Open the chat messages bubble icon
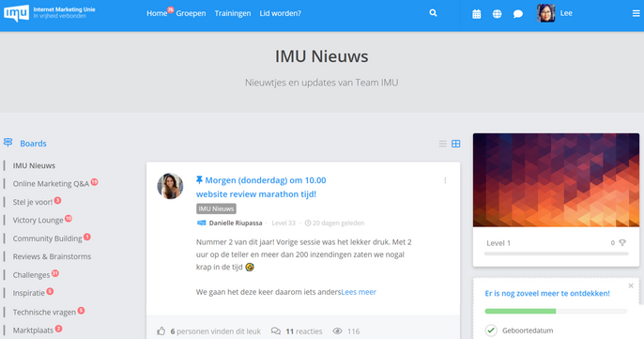 pyautogui.click(x=518, y=14)
